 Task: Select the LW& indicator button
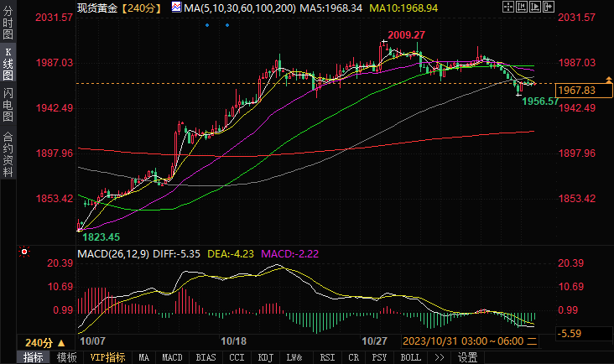tap(294, 357)
